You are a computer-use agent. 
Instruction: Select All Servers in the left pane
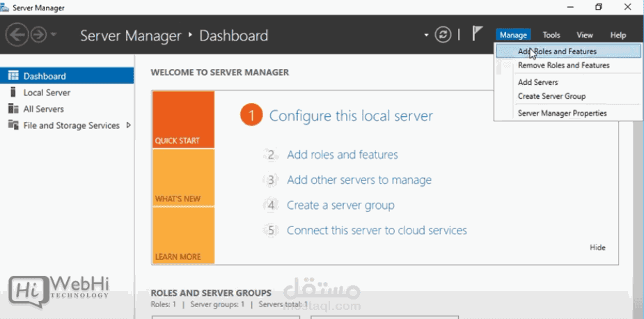(x=67, y=109)
